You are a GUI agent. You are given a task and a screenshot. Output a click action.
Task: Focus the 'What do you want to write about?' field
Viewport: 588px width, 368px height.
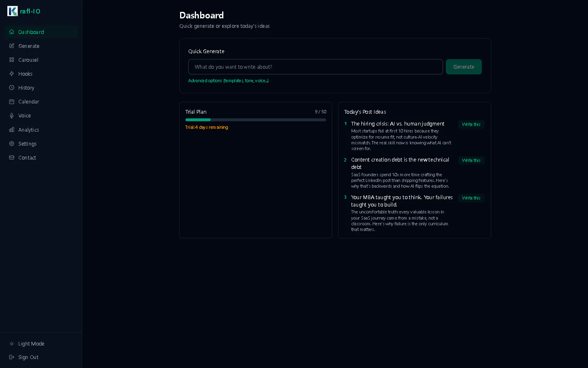[x=315, y=67]
